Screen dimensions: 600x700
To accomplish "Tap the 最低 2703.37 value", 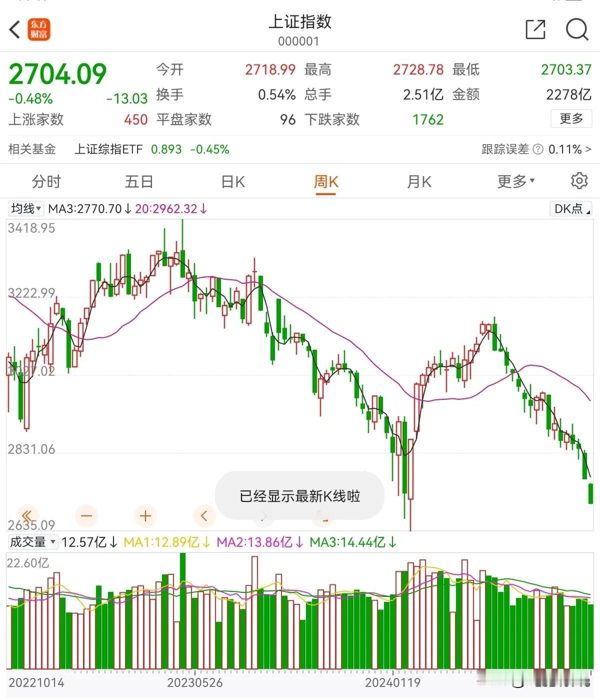I will (x=566, y=70).
